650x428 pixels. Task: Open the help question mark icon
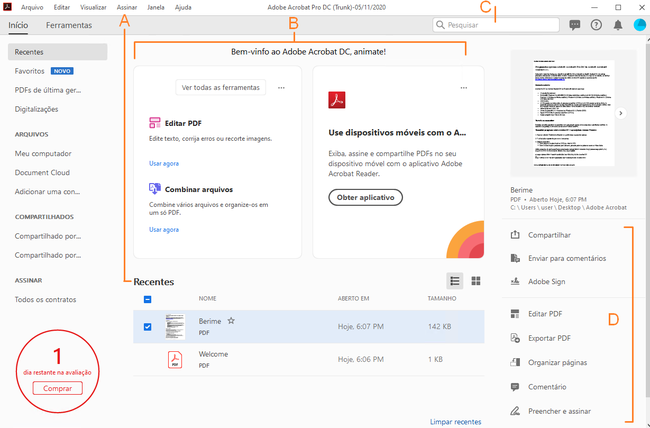pyautogui.click(x=596, y=25)
